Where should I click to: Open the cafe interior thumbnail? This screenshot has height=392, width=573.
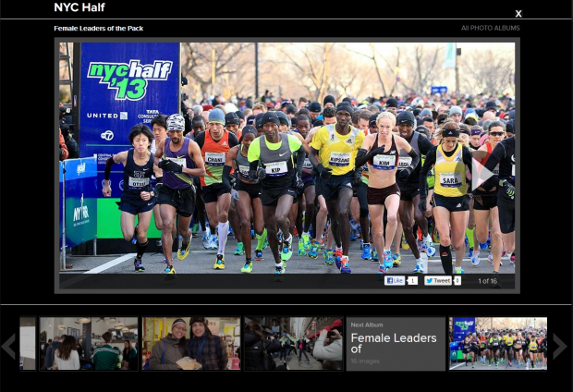(x=89, y=344)
